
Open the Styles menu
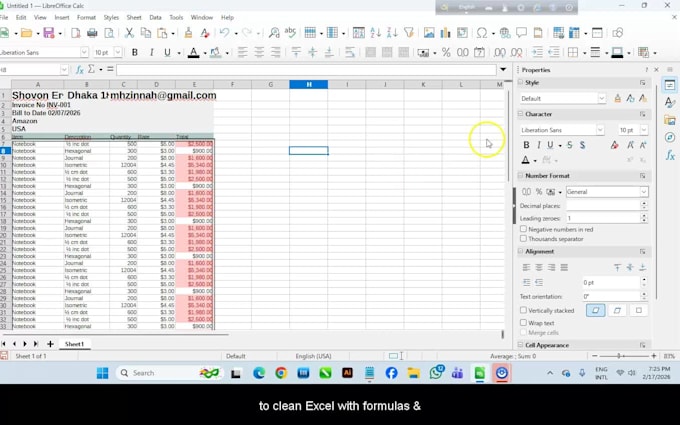click(111, 17)
